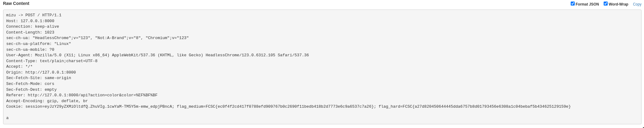
Task: Click the sec-ch-ua-platform Linux line
Action: tap(38, 44)
